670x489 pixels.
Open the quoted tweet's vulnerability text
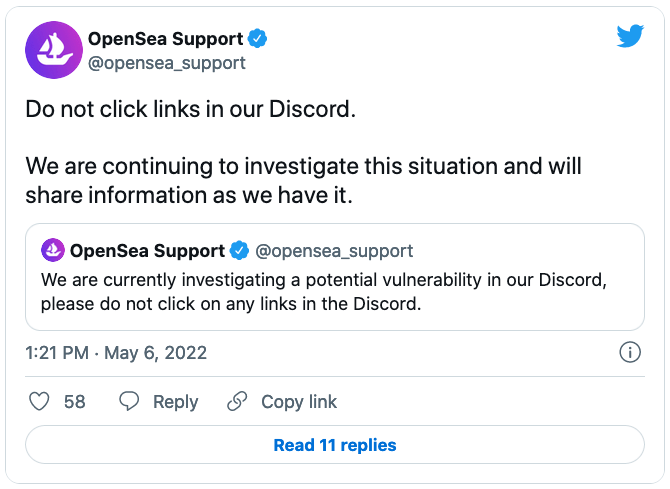point(324,292)
